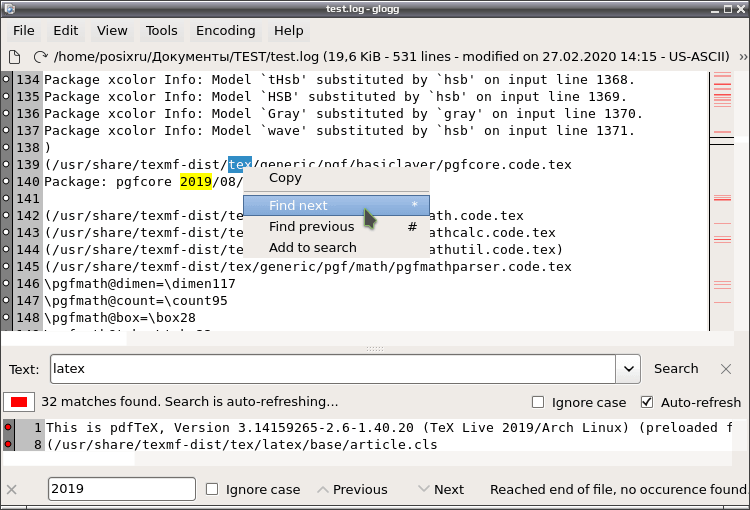Choose Add to search in context menu

[x=336, y=247]
